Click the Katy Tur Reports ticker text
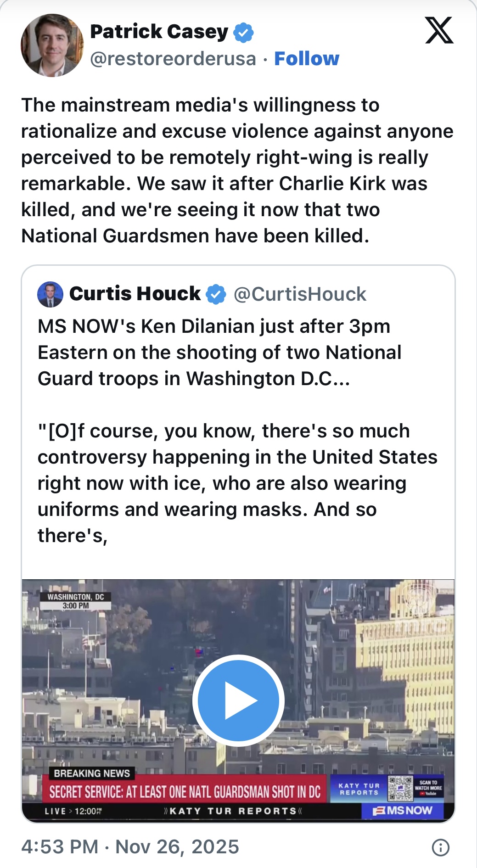This screenshot has width=477, height=868. click(x=233, y=811)
